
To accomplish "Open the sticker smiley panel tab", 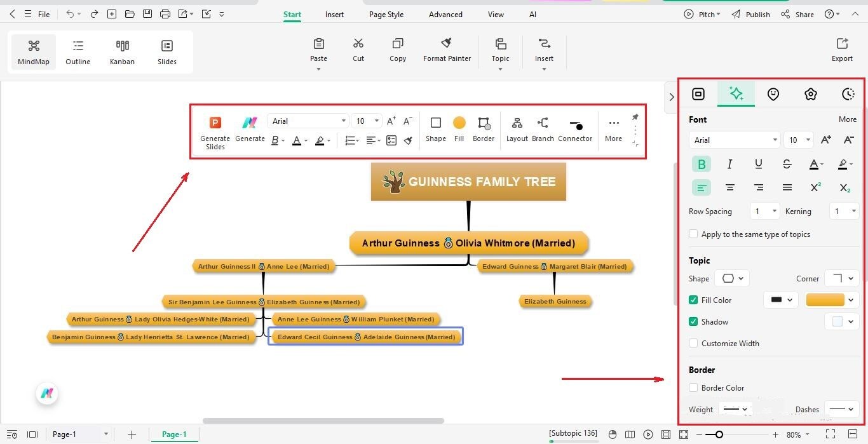I will pos(773,94).
